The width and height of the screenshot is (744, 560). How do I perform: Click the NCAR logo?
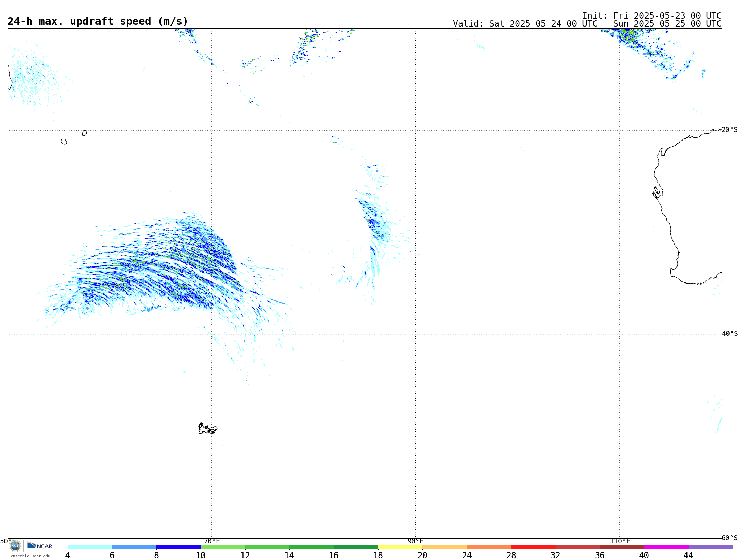tap(40, 546)
